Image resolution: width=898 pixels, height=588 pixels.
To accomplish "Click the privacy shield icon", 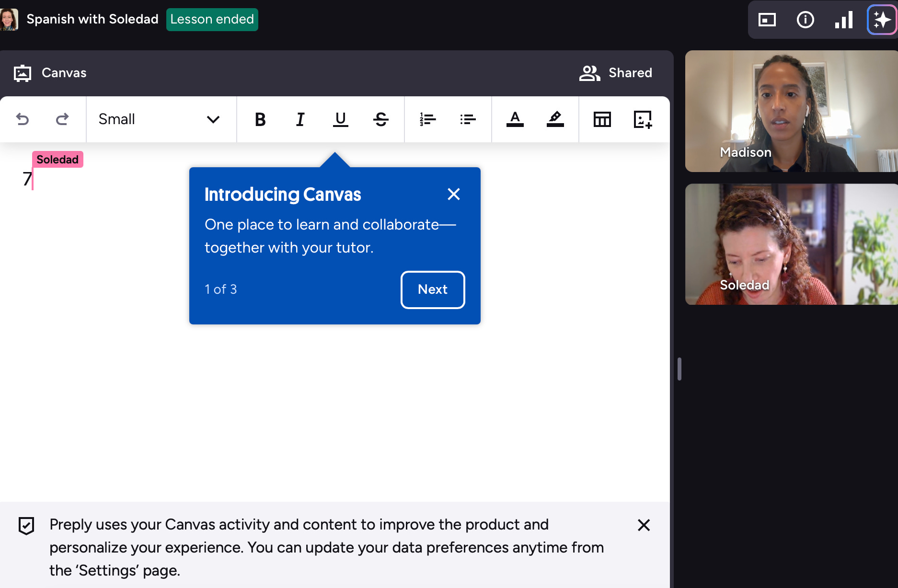I will click(26, 525).
